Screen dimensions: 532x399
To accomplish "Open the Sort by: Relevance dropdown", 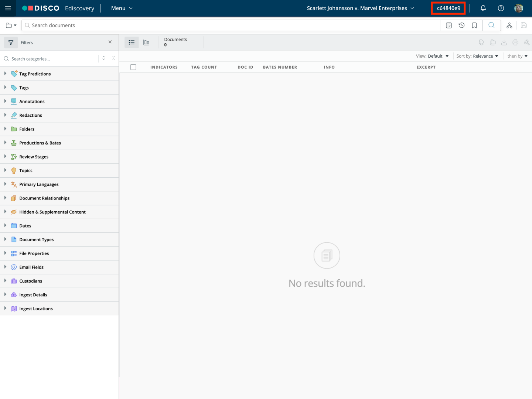I will 477,56.
